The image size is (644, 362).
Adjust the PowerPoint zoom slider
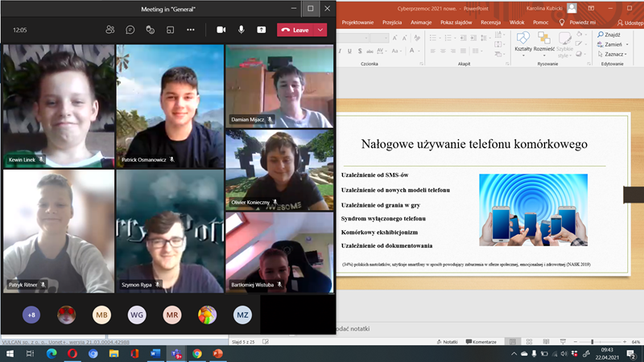592,342
